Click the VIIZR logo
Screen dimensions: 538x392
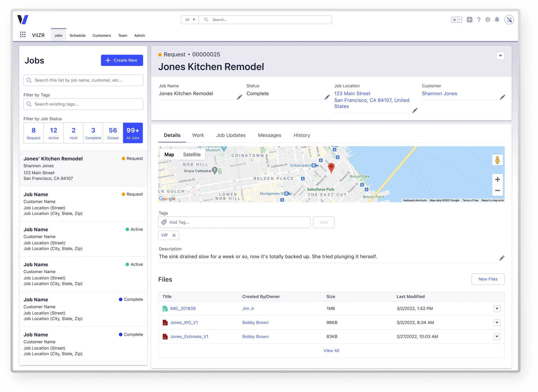(23, 20)
